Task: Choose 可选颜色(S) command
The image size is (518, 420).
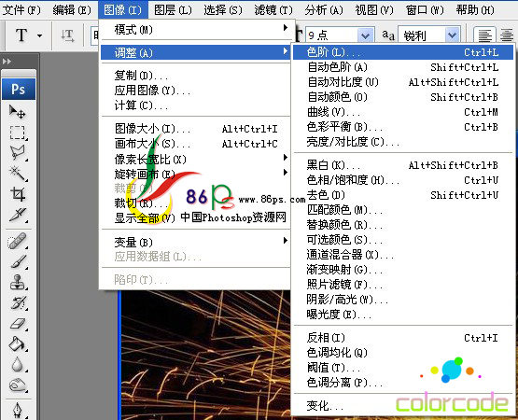Action: [x=402, y=240]
